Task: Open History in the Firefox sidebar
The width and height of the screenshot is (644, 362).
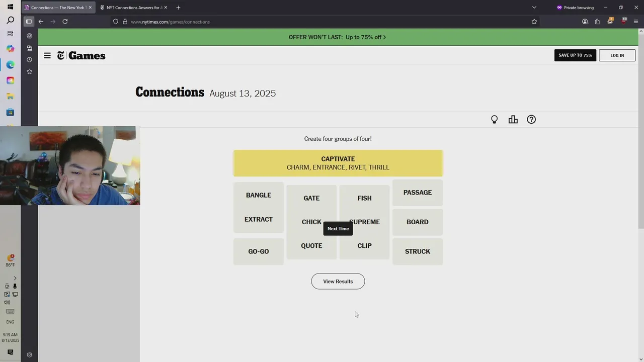Action: coord(29,60)
